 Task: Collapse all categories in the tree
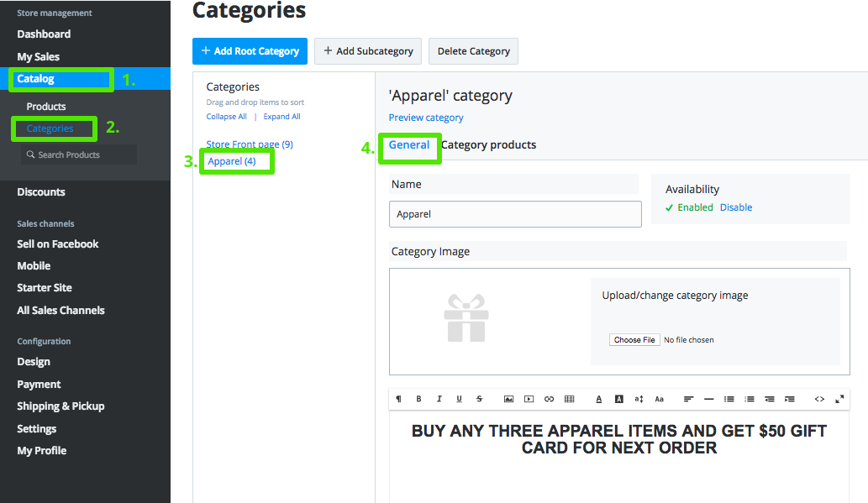coord(226,117)
